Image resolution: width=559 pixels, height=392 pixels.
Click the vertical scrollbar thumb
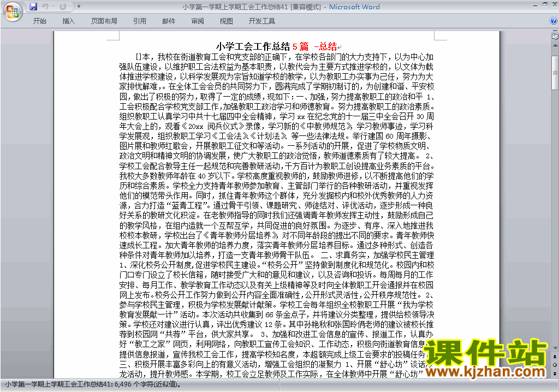(555, 73)
